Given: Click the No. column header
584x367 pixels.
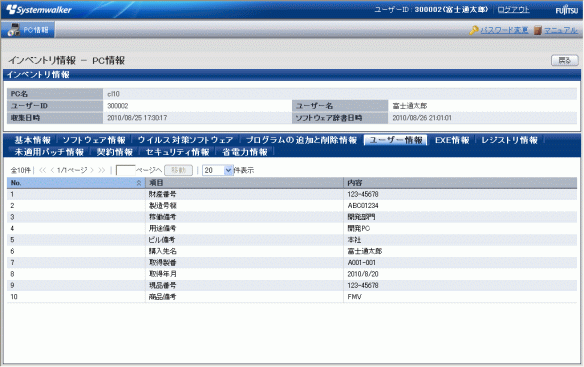Looking at the screenshot, I should pyautogui.click(x=76, y=183).
